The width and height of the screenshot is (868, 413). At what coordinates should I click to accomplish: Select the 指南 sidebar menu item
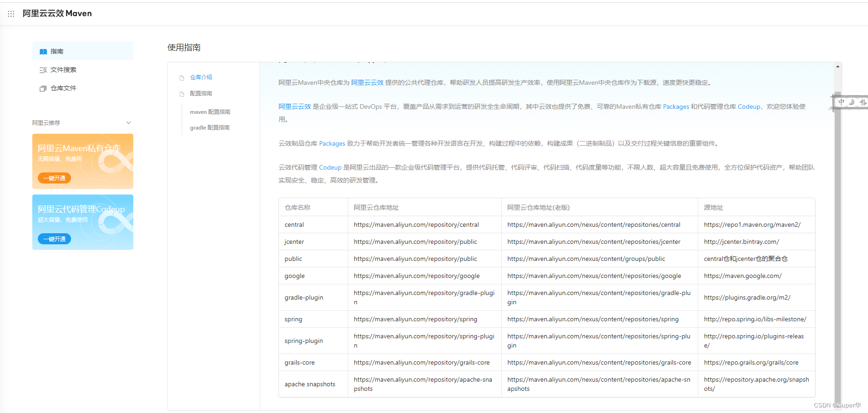coord(83,51)
